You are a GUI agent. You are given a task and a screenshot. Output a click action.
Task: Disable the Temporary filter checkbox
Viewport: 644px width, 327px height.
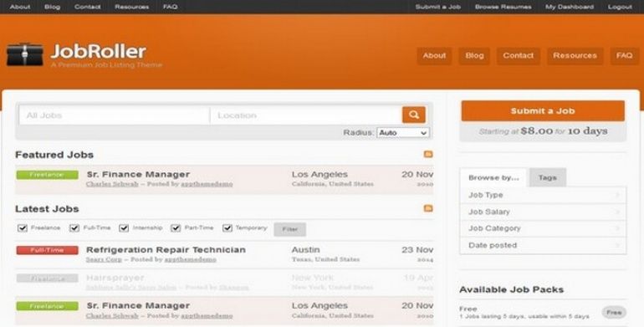tap(227, 228)
